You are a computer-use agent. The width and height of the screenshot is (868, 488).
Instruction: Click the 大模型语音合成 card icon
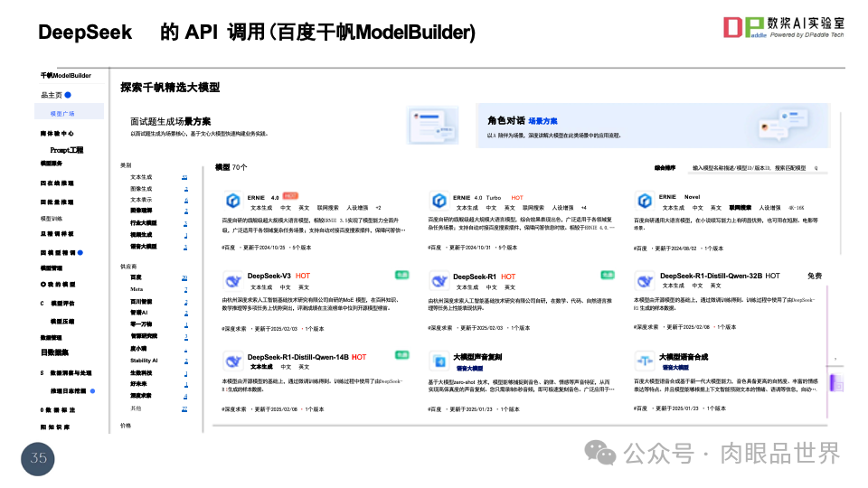[x=645, y=361]
